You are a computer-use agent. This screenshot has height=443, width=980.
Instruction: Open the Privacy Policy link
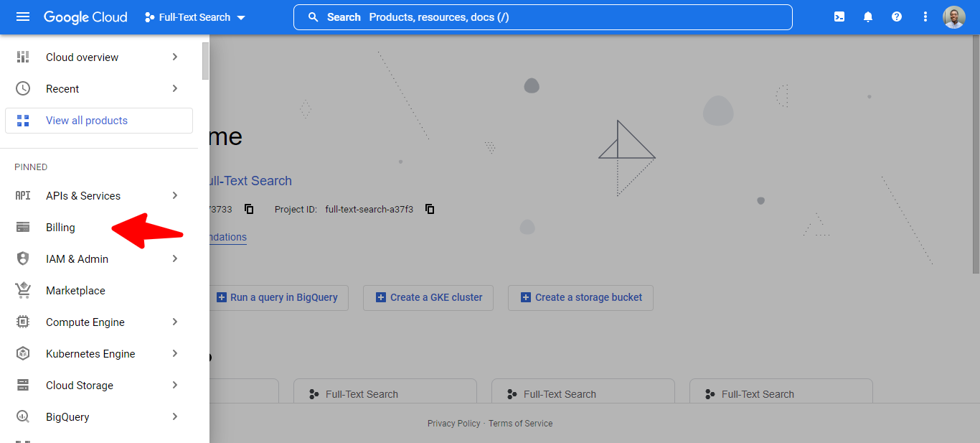click(x=454, y=424)
